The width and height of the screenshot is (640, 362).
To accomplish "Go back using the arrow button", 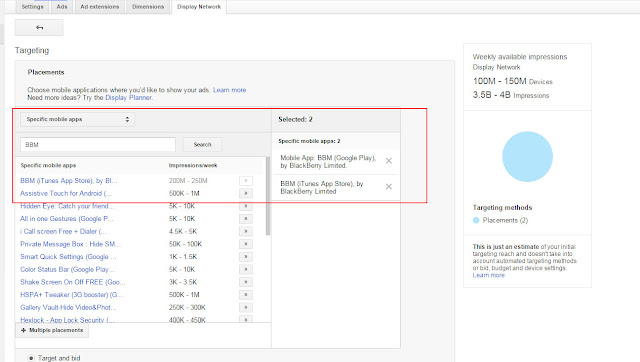I will pyautogui.click(x=39, y=28).
